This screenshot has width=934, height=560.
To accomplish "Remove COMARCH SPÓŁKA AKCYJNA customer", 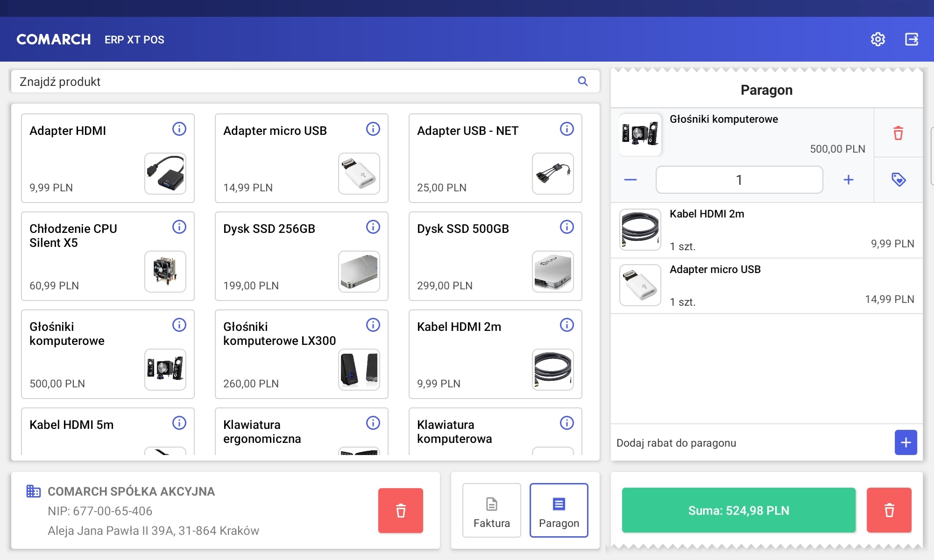I will 400,510.
